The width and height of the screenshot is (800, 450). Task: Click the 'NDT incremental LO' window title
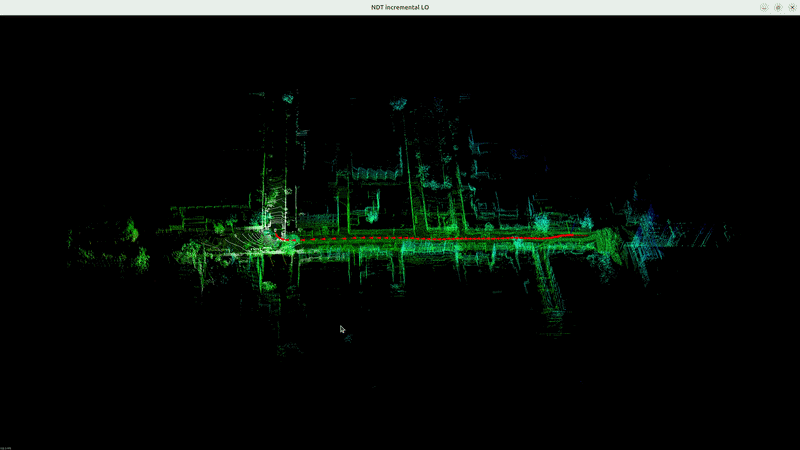click(400, 7)
